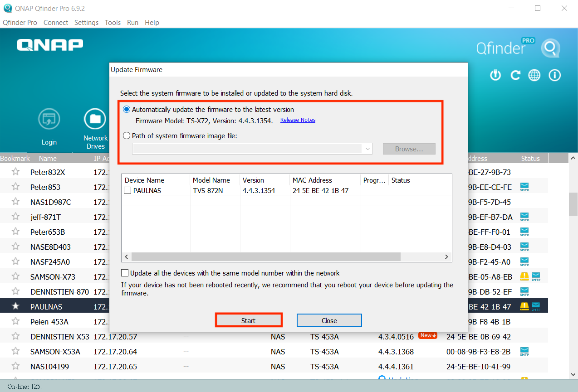Screen dimensions: 578x392
Task: Toggle the bookmark star for PAULNAS
Action: coord(16,306)
